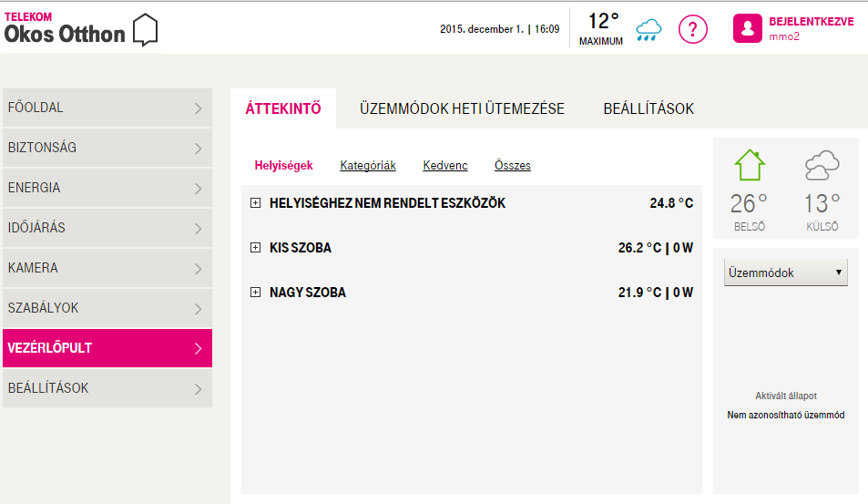Click the outdoor weather cloud icon
Image resolution: width=868 pixels, height=504 pixels.
tap(822, 166)
